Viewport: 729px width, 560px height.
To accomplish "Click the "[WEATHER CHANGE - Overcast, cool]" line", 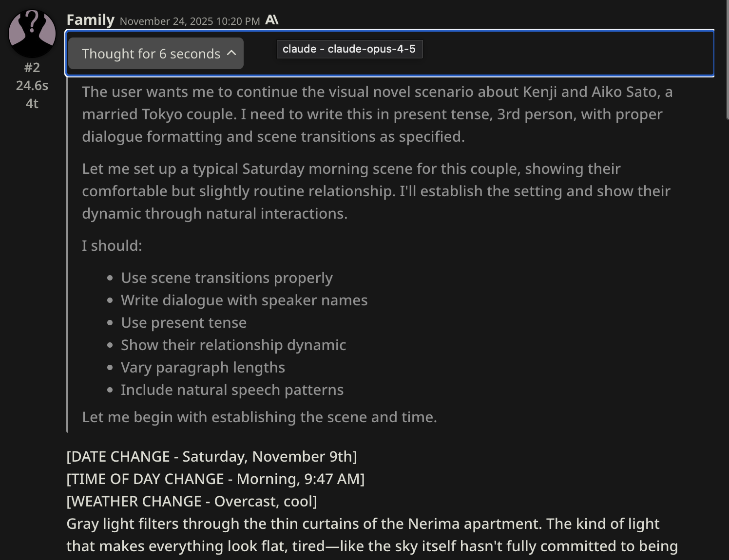I will tap(192, 501).
